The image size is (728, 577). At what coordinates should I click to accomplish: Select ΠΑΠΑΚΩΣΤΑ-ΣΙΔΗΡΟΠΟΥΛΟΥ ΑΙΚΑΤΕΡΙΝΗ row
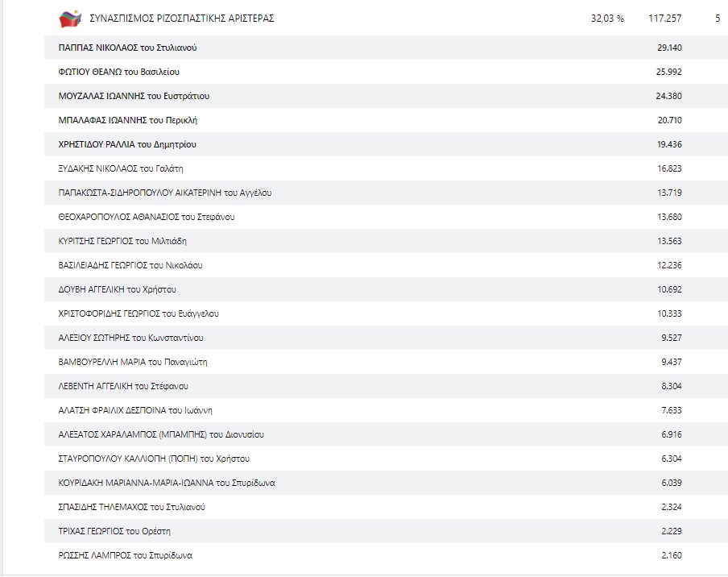[165, 193]
